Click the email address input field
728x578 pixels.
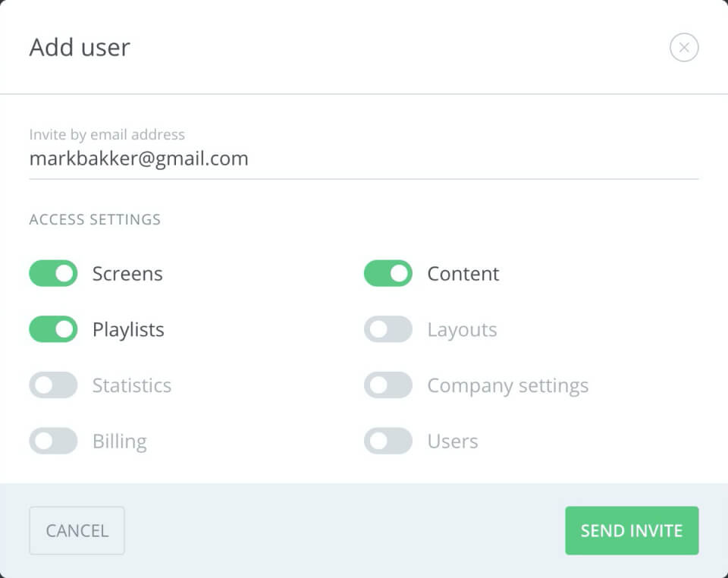[x=363, y=159]
